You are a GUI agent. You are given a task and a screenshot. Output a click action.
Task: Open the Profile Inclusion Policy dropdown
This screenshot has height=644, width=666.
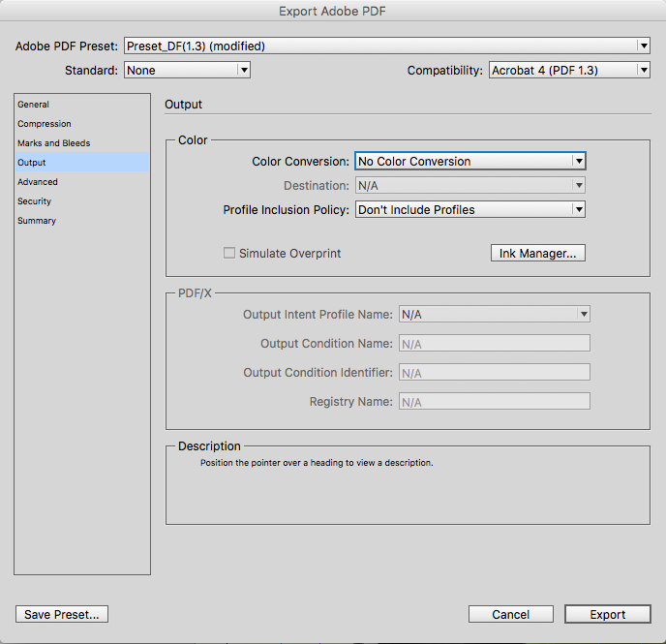point(470,209)
